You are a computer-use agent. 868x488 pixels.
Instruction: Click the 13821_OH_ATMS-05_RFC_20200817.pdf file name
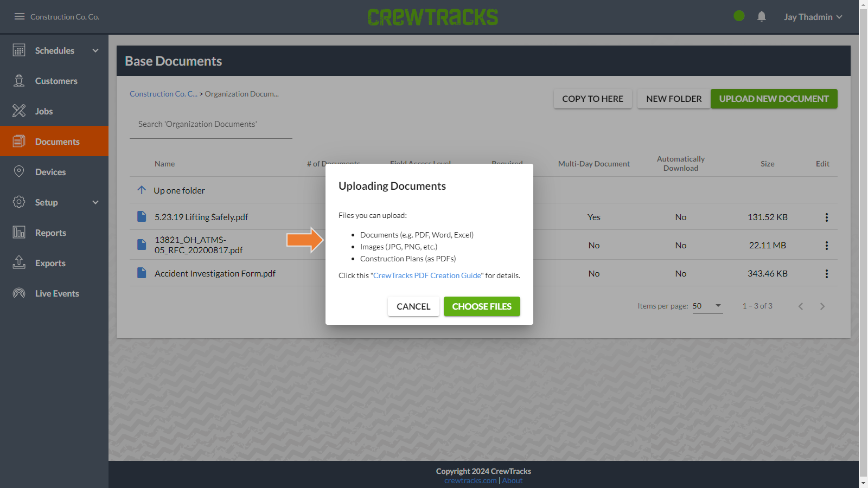(x=199, y=245)
